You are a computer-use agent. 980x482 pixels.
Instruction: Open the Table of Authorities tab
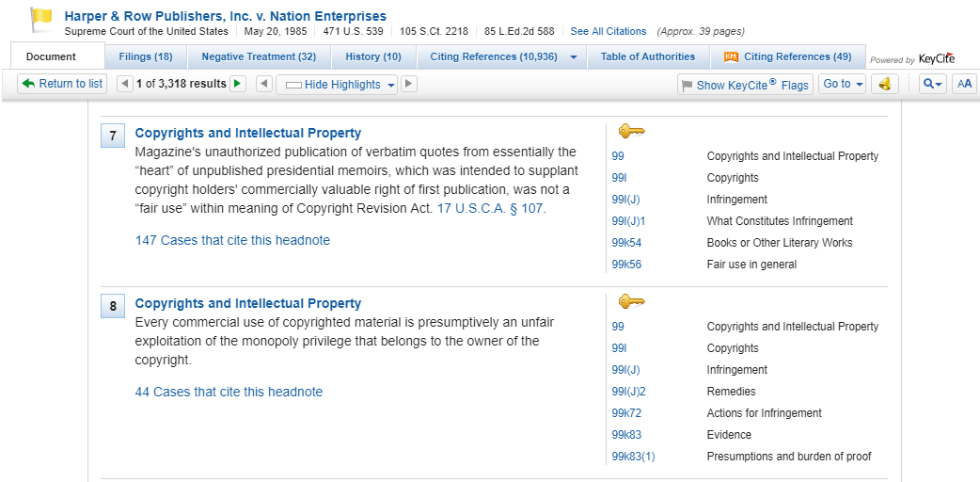(x=648, y=56)
